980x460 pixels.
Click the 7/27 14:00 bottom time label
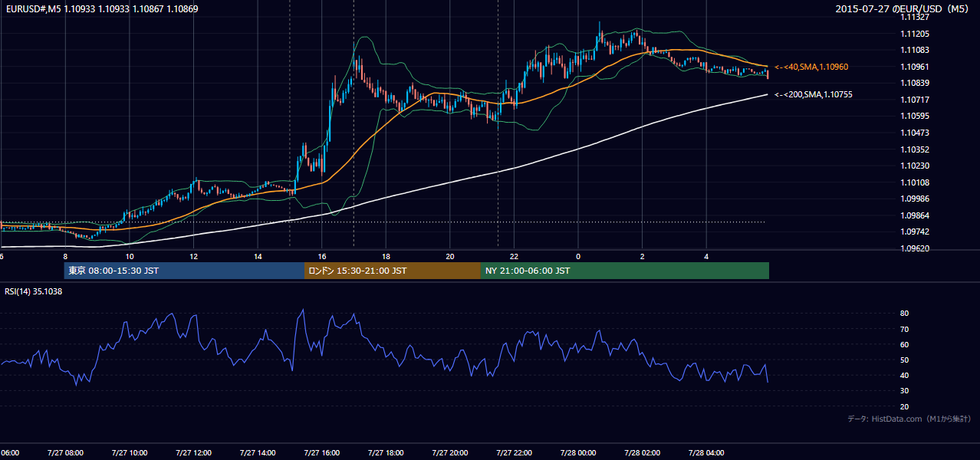point(258,452)
